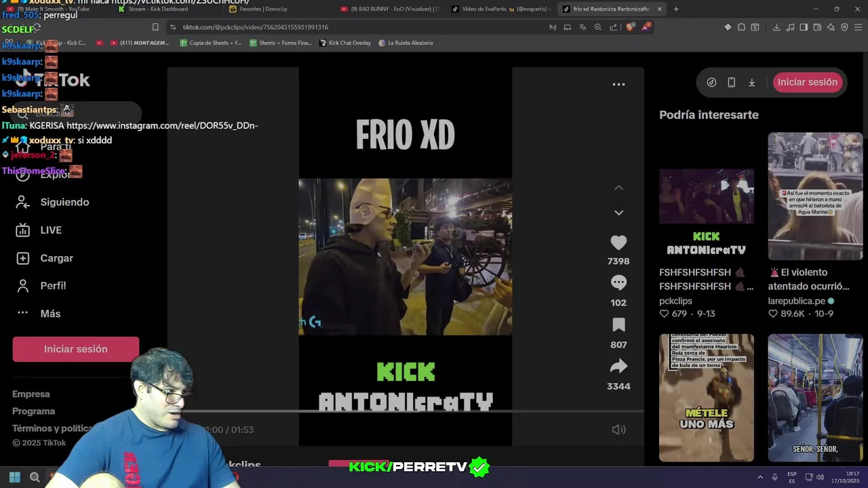This screenshot has height=488, width=868.
Task: Click microphone icon in system tray
Action: coord(774,477)
